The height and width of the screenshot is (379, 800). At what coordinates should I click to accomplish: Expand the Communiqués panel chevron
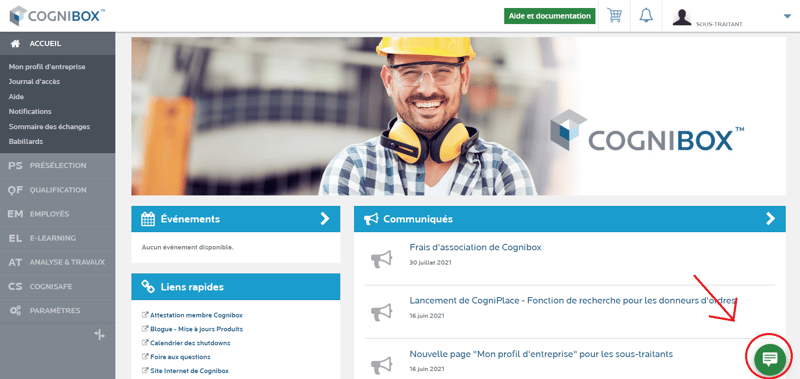[x=770, y=219]
